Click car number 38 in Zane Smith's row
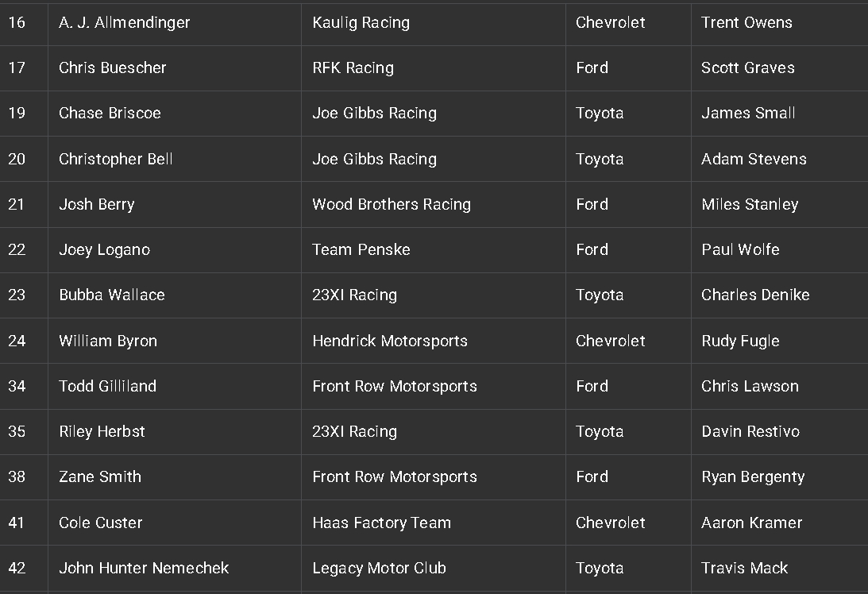The image size is (868, 594). point(17,477)
